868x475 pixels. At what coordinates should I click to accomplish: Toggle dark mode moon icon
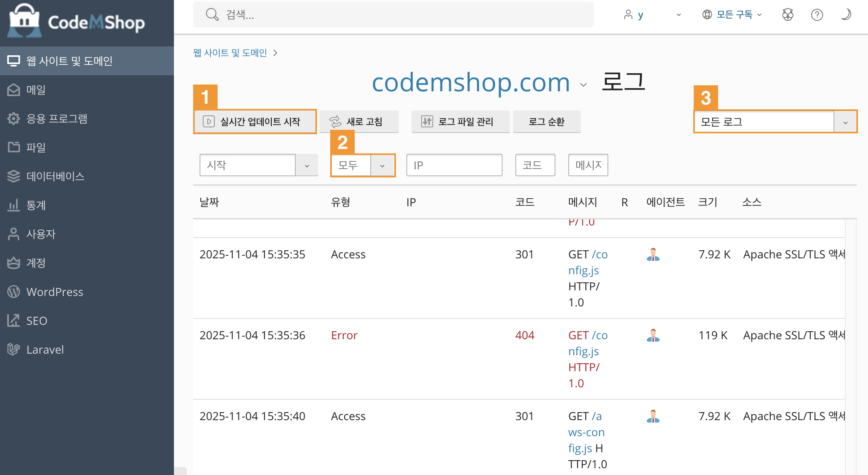coord(845,15)
